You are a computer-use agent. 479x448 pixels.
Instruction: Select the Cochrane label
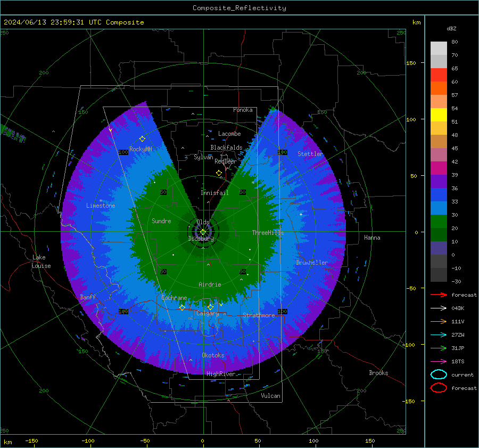pyautogui.click(x=174, y=298)
